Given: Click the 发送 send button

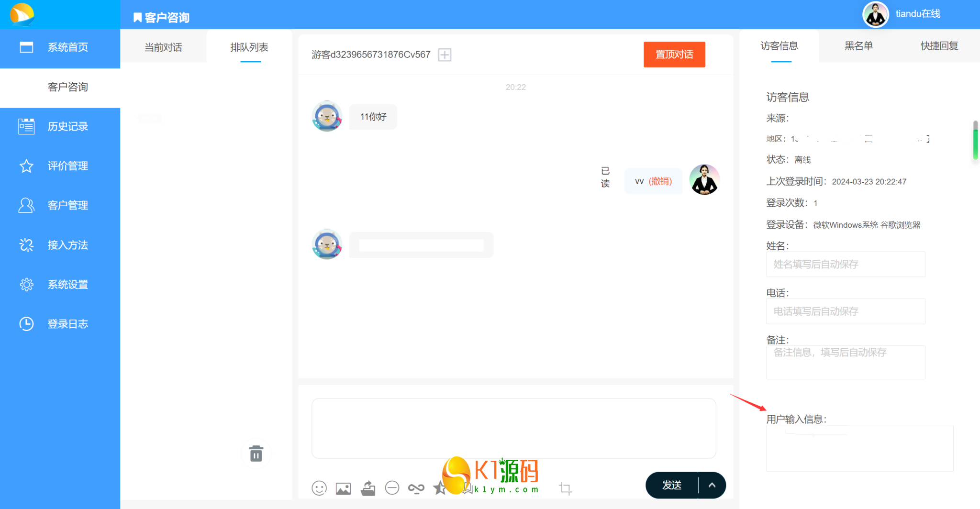Looking at the screenshot, I should (x=671, y=485).
